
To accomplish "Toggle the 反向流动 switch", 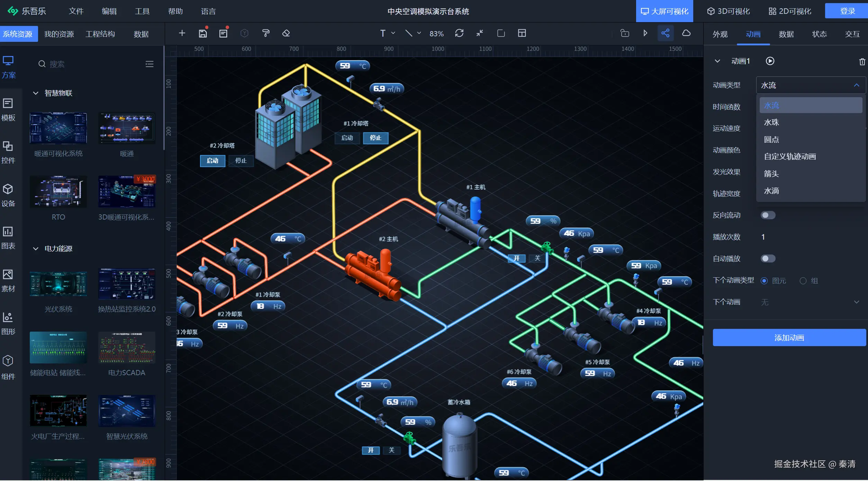I will (x=768, y=215).
